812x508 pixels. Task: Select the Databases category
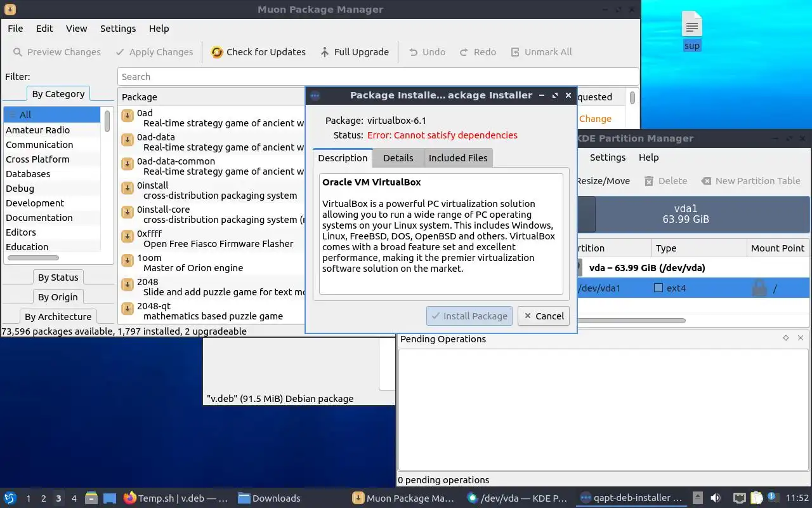tap(52, 174)
